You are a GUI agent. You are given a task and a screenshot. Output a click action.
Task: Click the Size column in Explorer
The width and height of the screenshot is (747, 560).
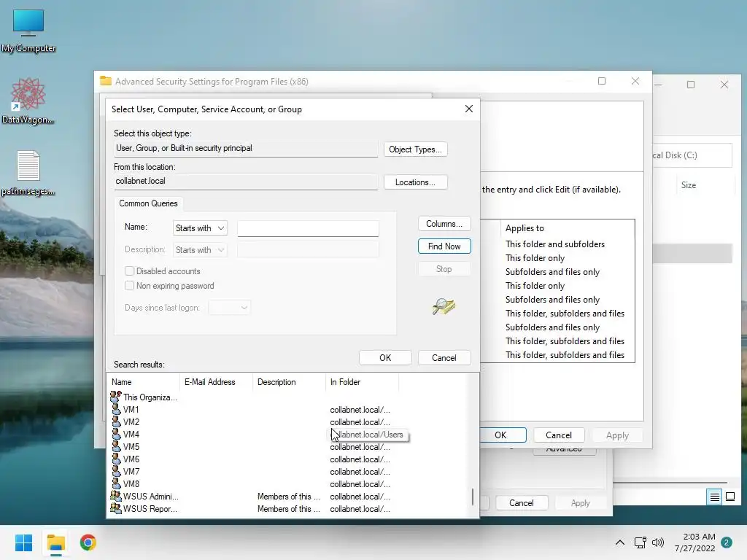click(x=689, y=185)
